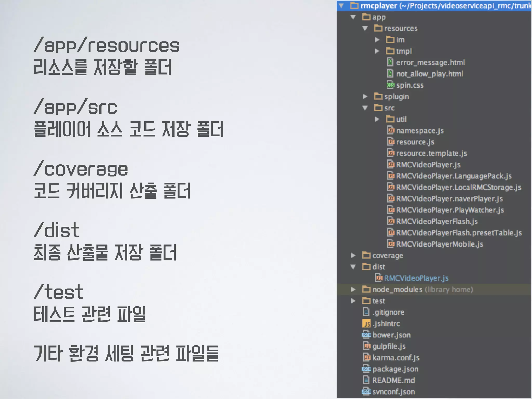Collapse the resources folder arrow
The image size is (532, 399).
(365, 29)
